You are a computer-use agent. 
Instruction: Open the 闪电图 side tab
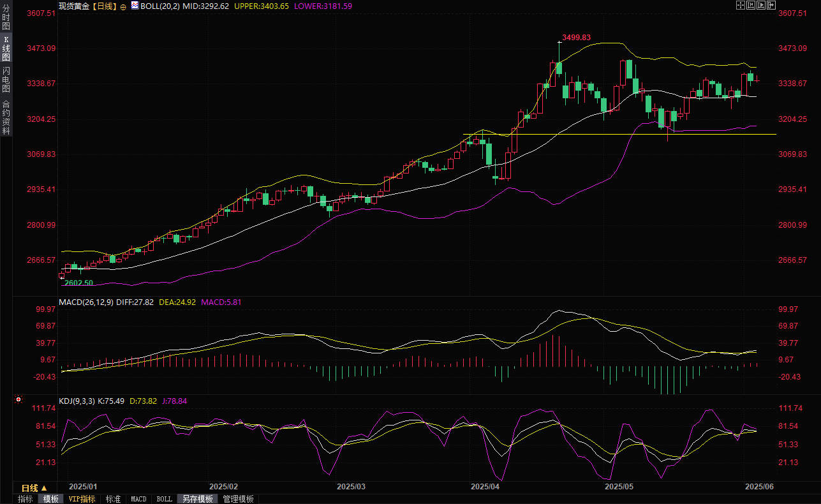coord(6,80)
